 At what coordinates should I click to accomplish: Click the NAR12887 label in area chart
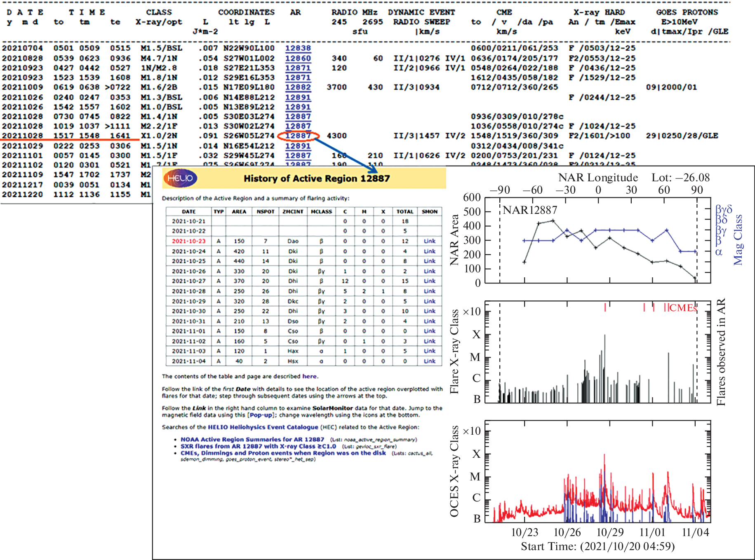(x=530, y=210)
